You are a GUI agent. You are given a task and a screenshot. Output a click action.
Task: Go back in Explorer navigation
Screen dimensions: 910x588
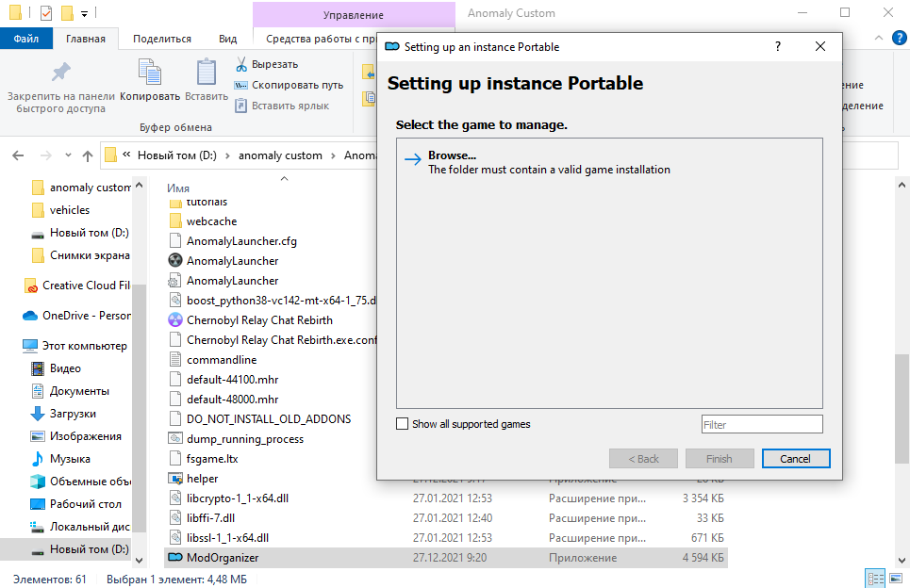click(18, 155)
